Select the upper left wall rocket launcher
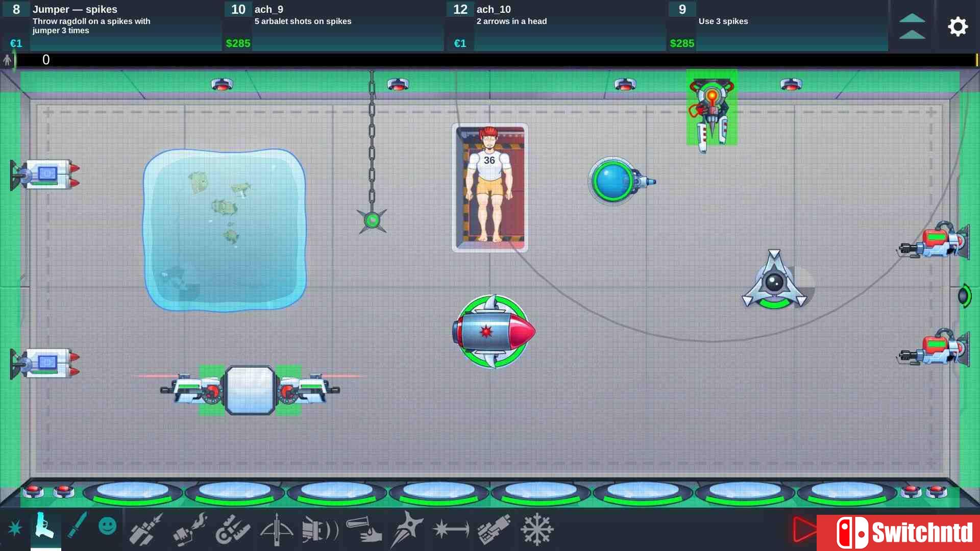The image size is (980, 551). coord(46,175)
